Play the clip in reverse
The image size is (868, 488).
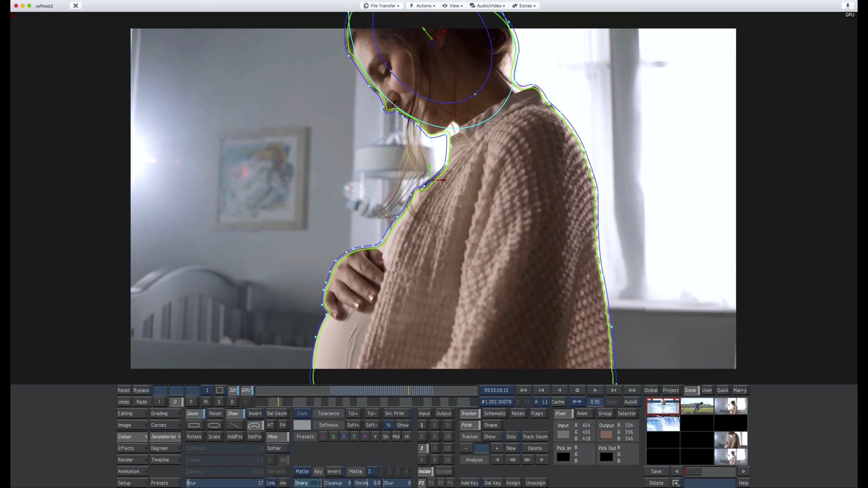coord(559,390)
